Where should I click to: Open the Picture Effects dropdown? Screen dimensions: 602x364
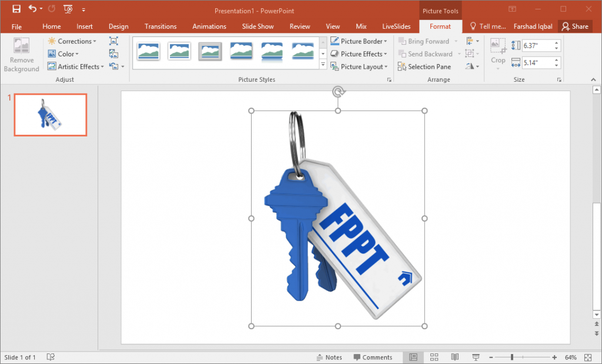click(359, 54)
